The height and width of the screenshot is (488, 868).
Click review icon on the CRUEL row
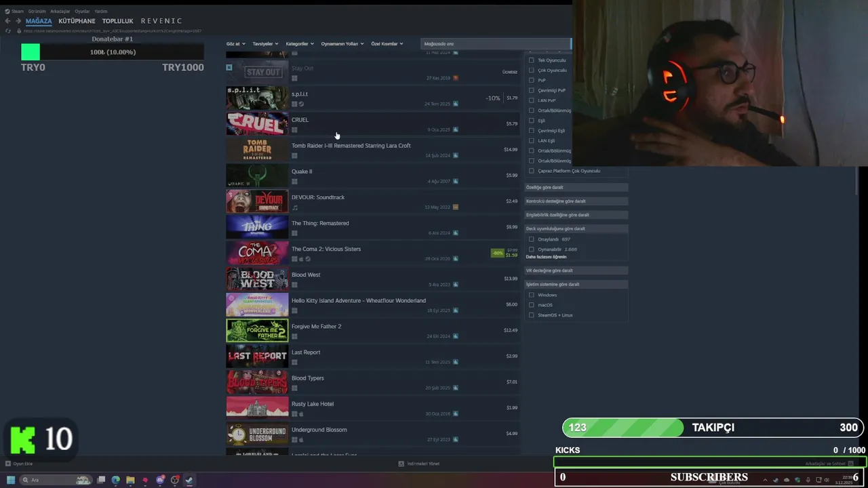click(x=456, y=129)
